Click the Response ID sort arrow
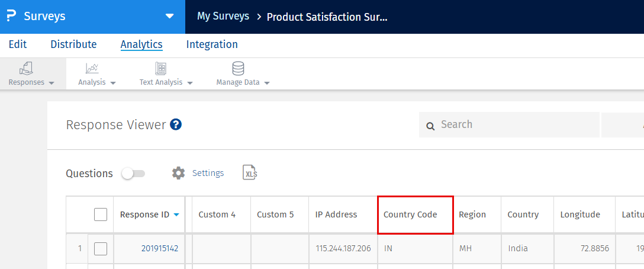The height and width of the screenshot is (269, 644). (x=176, y=214)
